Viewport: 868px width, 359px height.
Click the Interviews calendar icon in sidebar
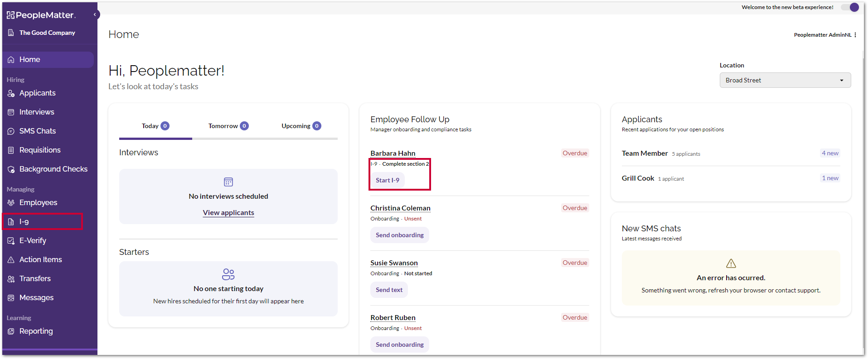(x=11, y=112)
